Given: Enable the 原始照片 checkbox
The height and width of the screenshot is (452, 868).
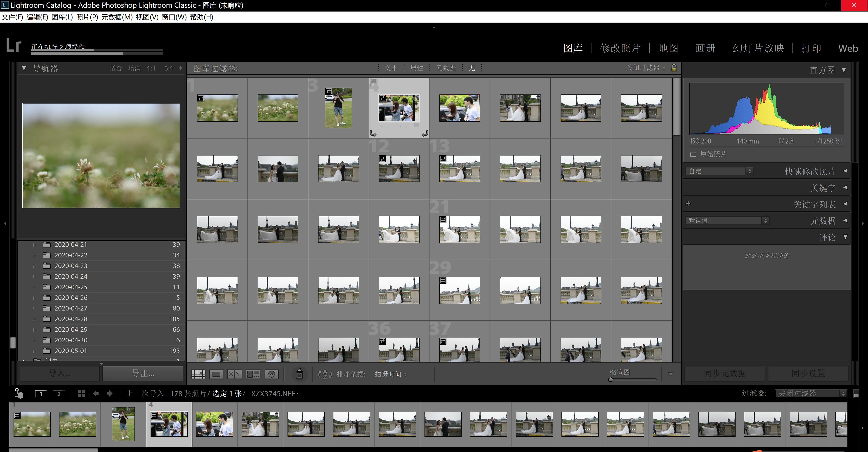Looking at the screenshot, I should click(693, 155).
